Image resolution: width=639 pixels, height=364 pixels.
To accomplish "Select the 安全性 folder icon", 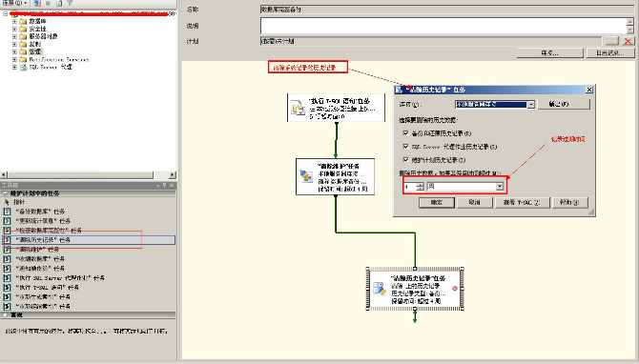I will tap(23, 29).
